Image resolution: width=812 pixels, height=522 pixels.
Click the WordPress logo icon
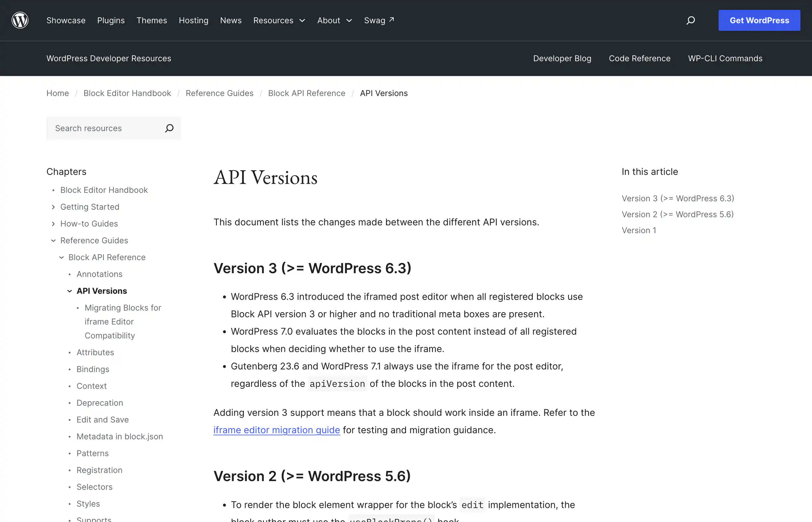click(20, 20)
